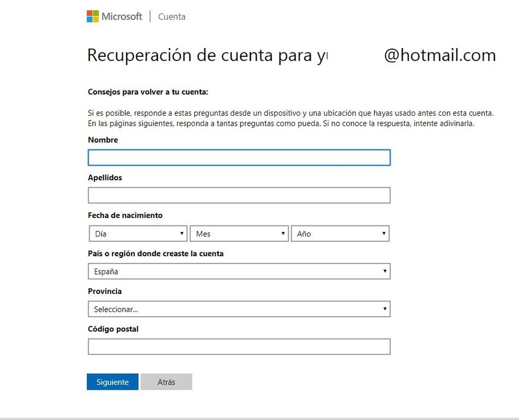Click the country dropdown arrow

pos(386,271)
